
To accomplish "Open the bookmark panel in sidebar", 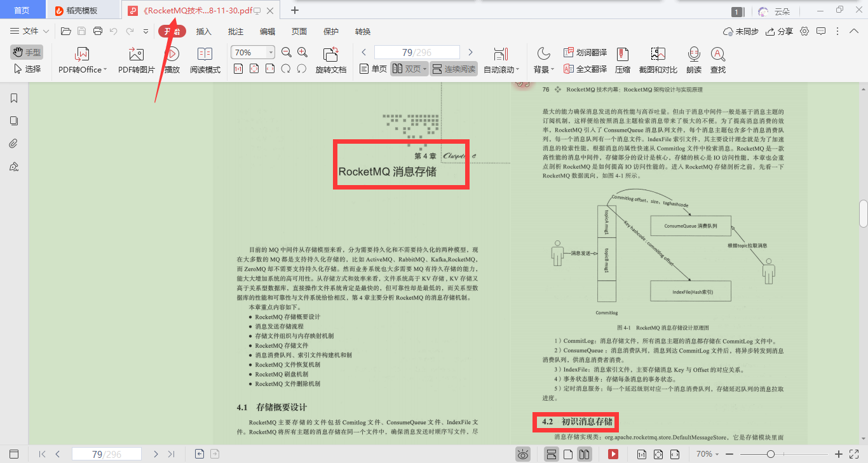I will pos(14,98).
